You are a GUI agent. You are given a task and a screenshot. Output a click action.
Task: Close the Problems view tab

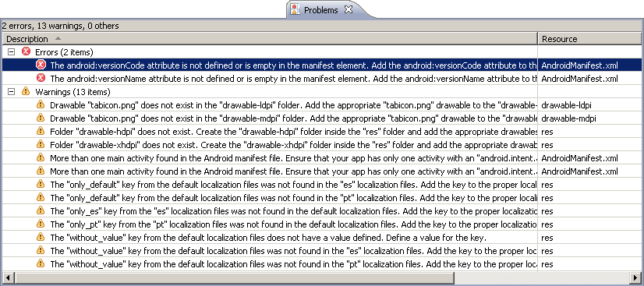click(349, 10)
